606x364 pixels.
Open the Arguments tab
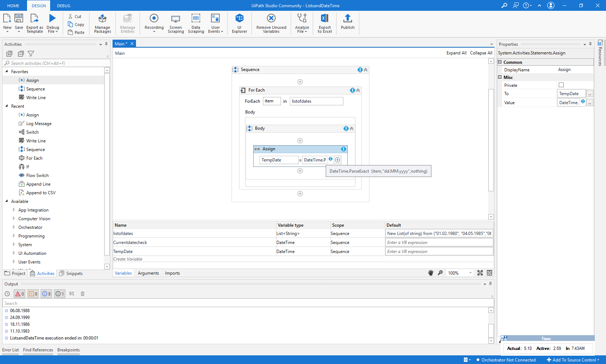pyautogui.click(x=148, y=273)
